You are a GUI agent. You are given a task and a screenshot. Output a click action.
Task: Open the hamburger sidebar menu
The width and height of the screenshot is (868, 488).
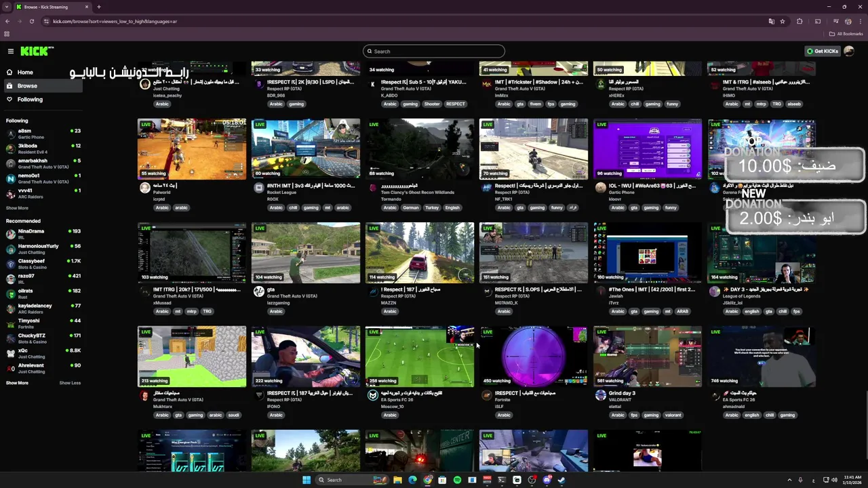pos(11,52)
